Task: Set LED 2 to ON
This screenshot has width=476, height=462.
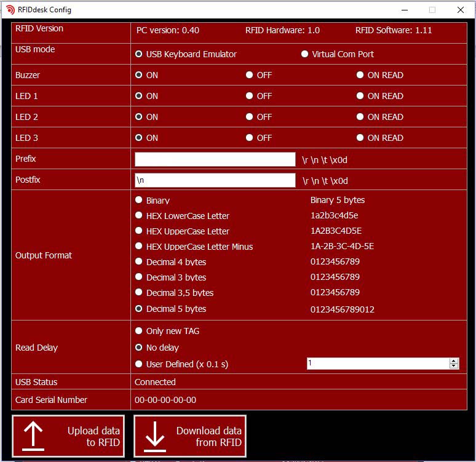Action: (139, 117)
